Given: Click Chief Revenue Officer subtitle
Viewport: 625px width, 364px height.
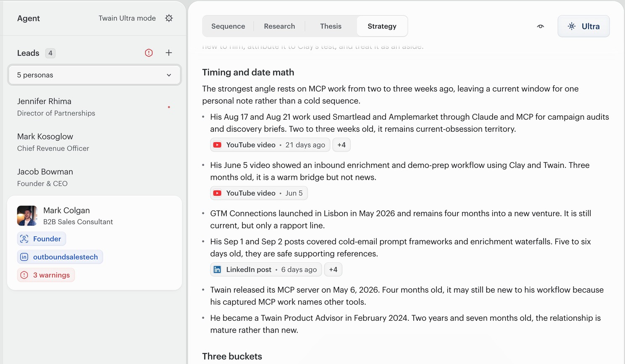Looking at the screenshot, I should (53, 149).
